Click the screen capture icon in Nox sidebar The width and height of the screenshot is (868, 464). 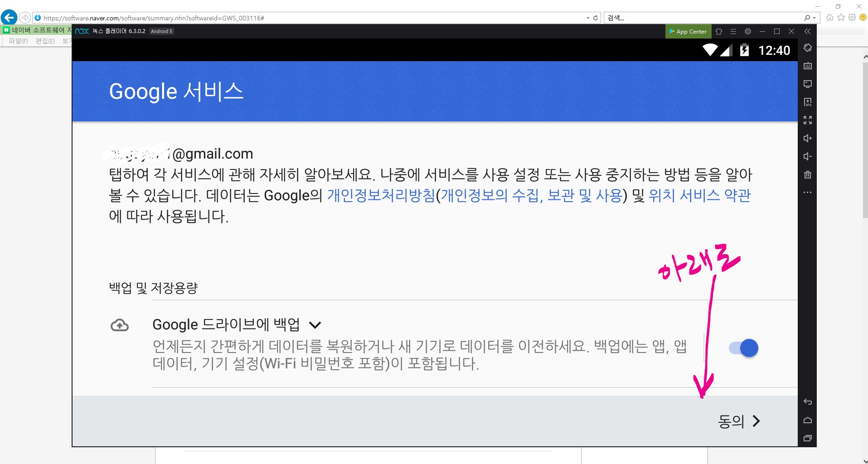808,84
